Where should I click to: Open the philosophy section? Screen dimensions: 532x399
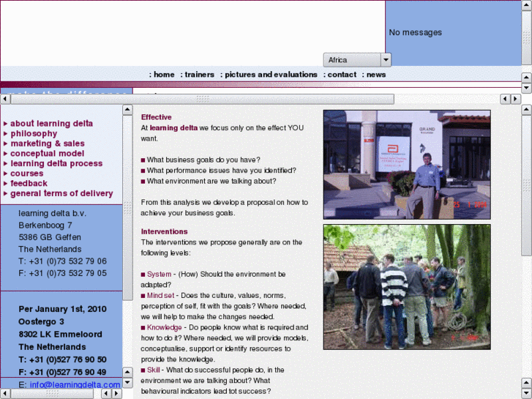(34, 133)
